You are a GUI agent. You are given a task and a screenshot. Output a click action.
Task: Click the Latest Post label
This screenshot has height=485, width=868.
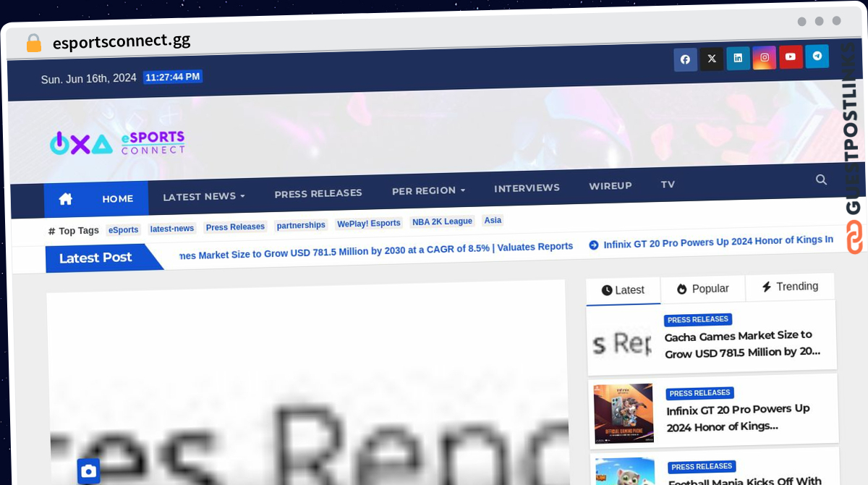(95, 258)
